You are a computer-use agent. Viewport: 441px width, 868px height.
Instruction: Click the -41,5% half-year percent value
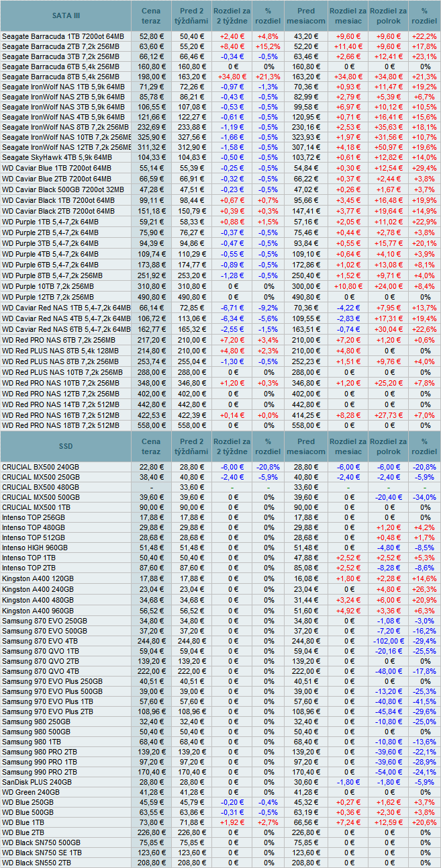point(424,701)
